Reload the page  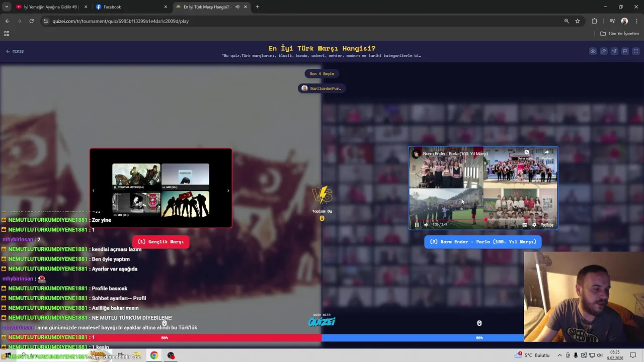click(31, 21)
